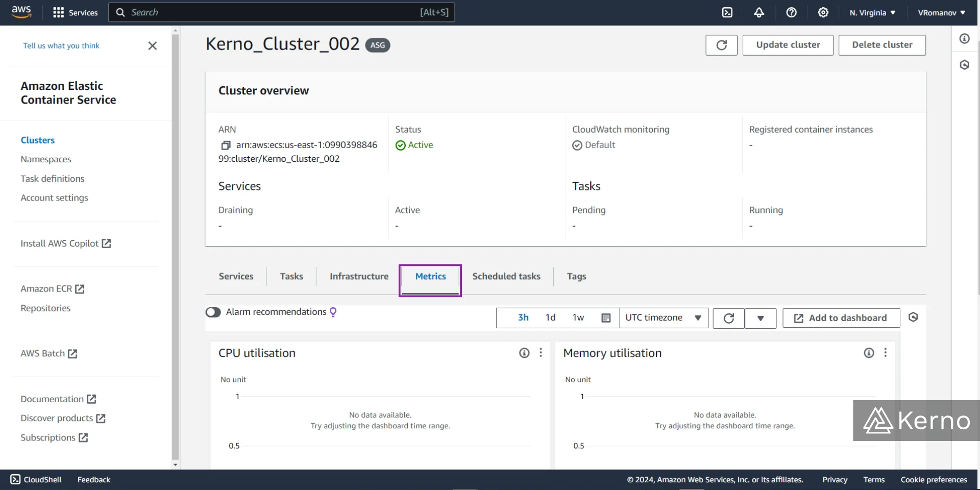The width and height of the screenshot is (980, 490).
Task: Click the Update cluster button
Action: [x=788, y=45]
